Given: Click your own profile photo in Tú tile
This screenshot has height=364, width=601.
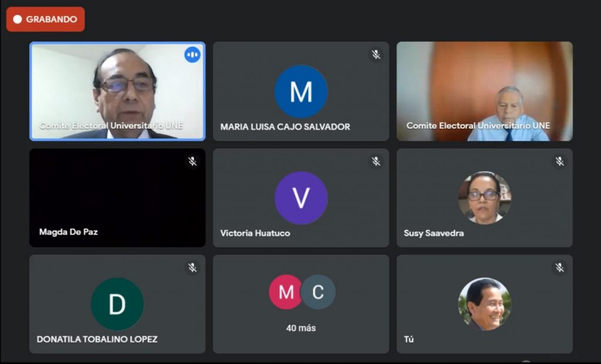Looking at the screenshot, I should click(484, 304).
